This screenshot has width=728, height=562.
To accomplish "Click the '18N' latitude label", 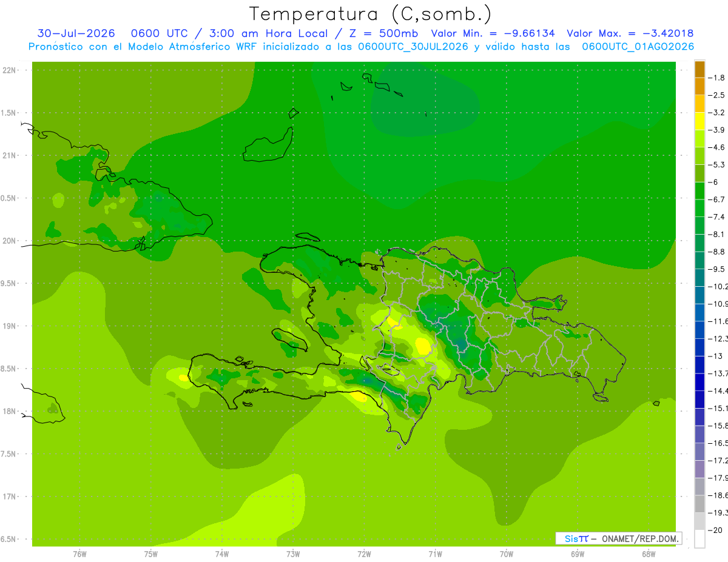I will [10, 412].
